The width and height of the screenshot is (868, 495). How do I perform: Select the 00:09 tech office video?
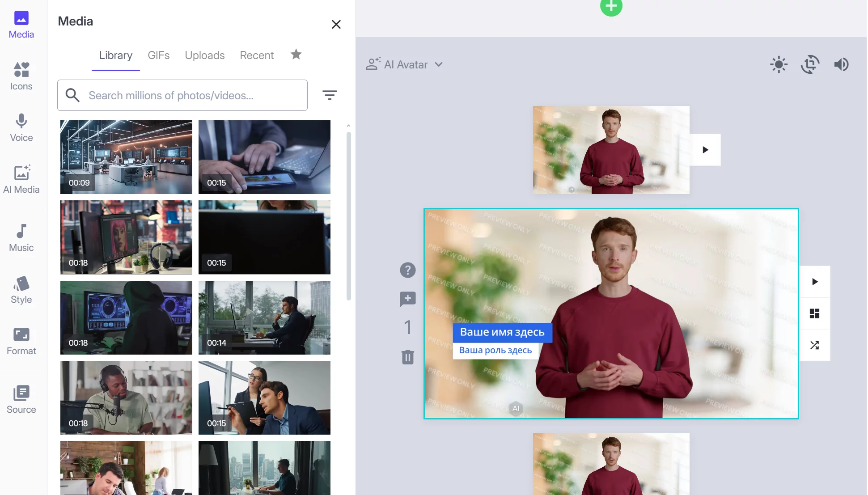(126, 157)
